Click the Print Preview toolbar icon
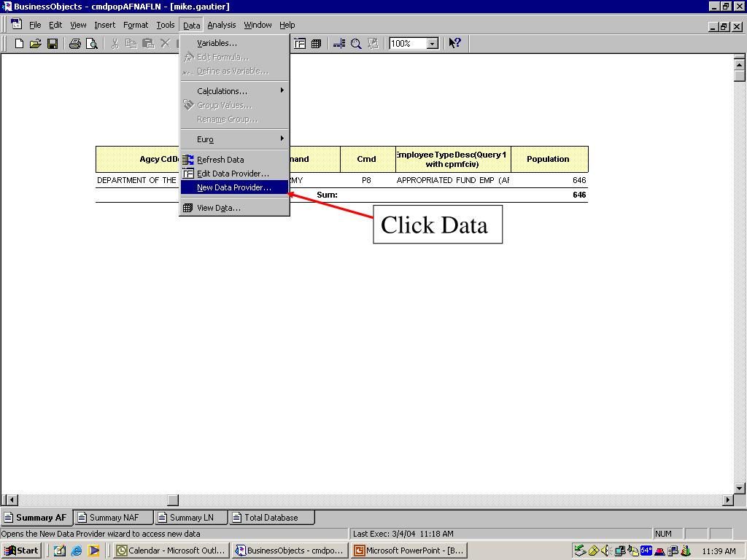This screenshot has height=560, width=747. click(x=92, y=44)
